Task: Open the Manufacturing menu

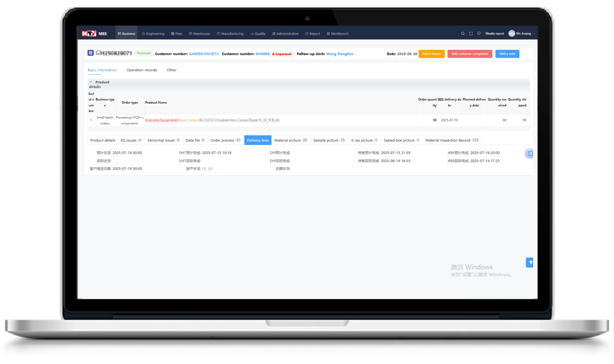Action: pyautogui.click(x=230, y=34)
